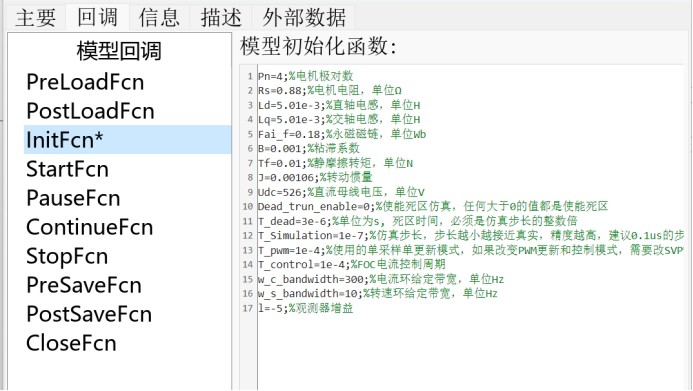This screenshot has width=693, height=391.
Task: Click the w_c_bandwidth=300 line
Action: 381,279
